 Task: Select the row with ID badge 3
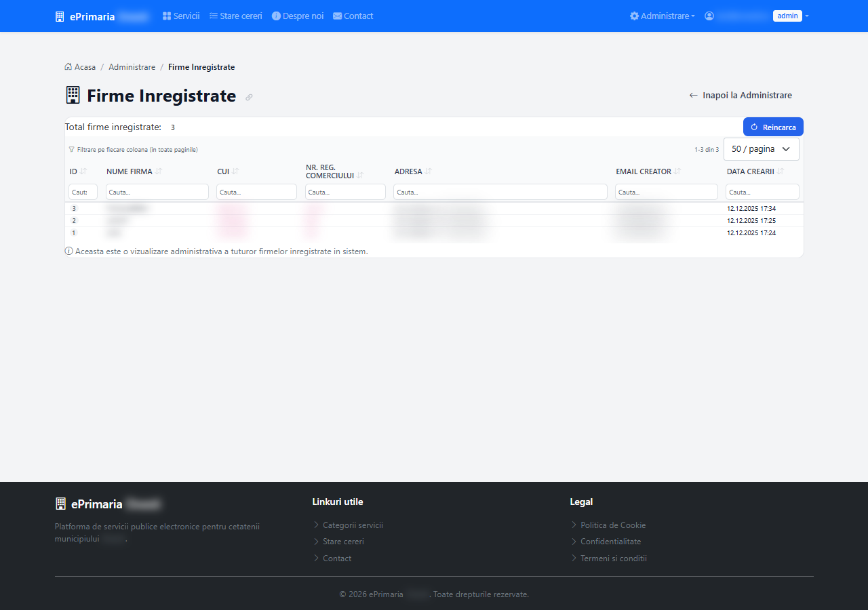tap(434, 208)
